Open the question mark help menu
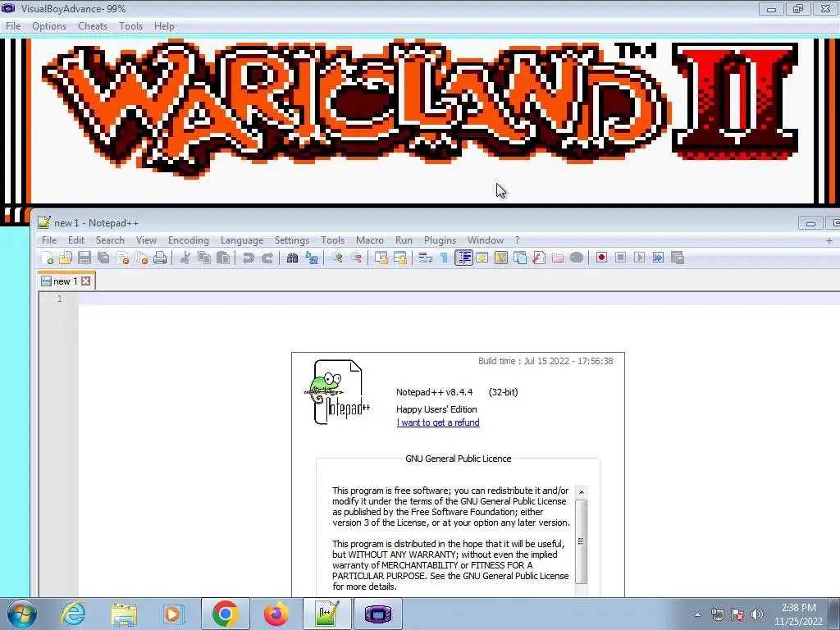840x630 pixels. (x=517, y=240)
